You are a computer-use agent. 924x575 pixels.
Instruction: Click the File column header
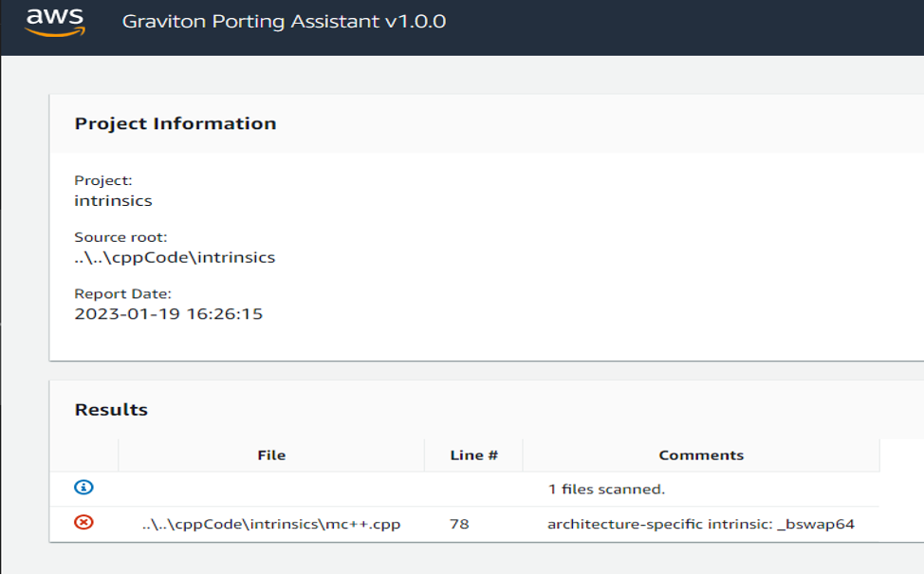(x=271, y=455)
